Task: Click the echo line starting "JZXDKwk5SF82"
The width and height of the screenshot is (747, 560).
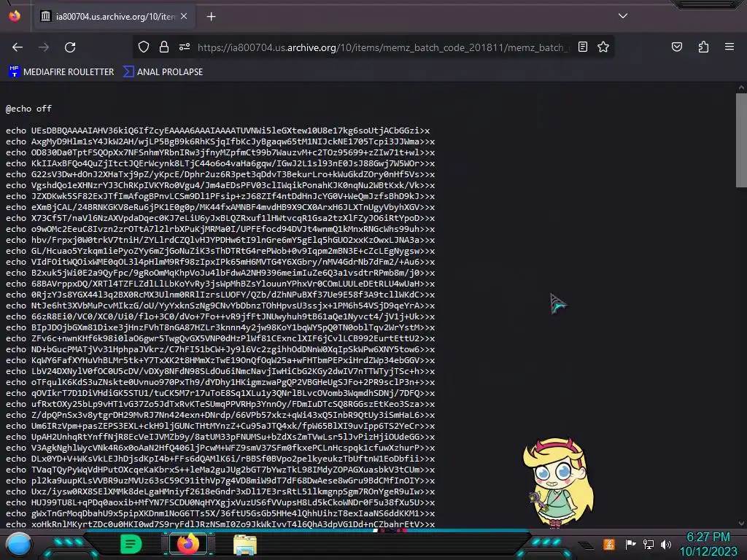Action: (x=220, y=196)
